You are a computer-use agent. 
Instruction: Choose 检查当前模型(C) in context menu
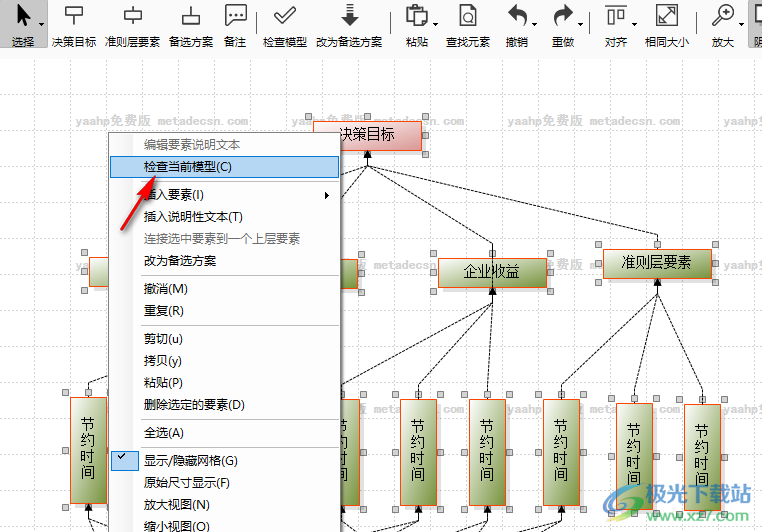(x=224, y=167)
